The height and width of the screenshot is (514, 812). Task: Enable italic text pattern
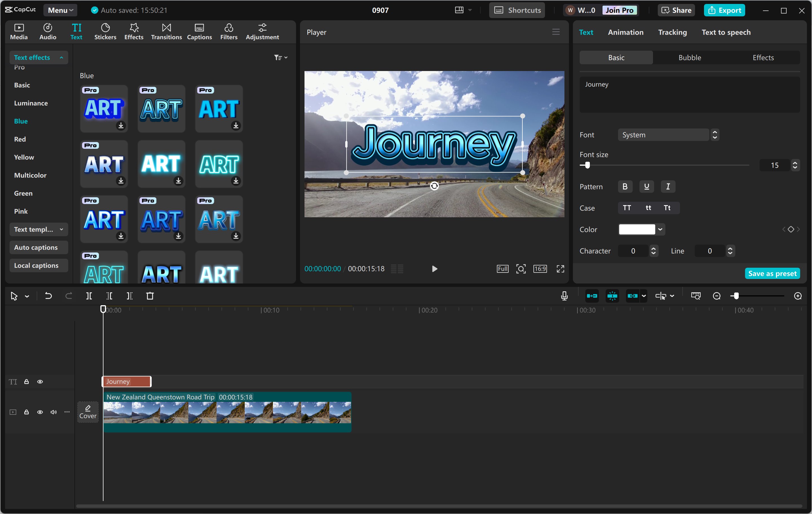tap(668, 186)
